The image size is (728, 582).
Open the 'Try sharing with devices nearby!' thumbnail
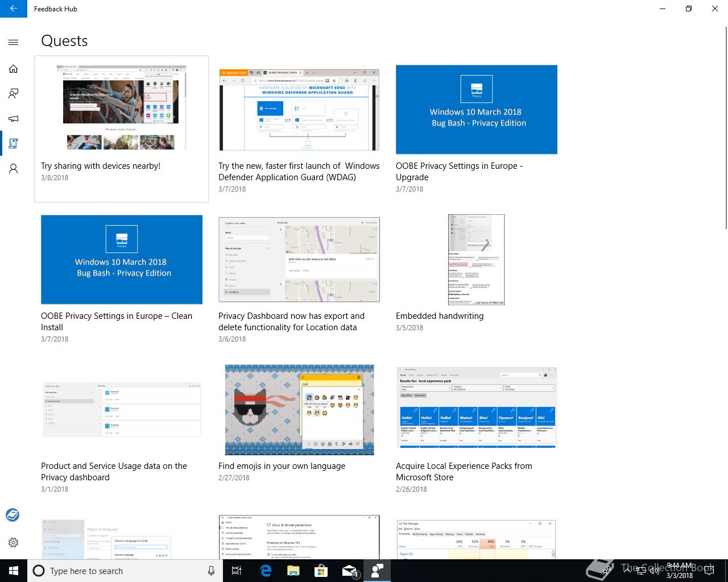coord(122,108)
